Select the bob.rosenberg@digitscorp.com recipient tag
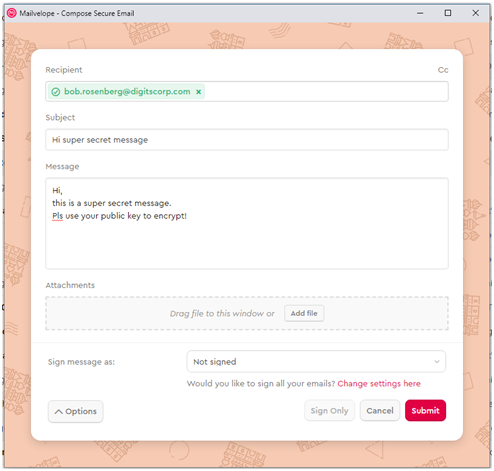Screen dimensions: 494x471 click(x=127, y=92)
